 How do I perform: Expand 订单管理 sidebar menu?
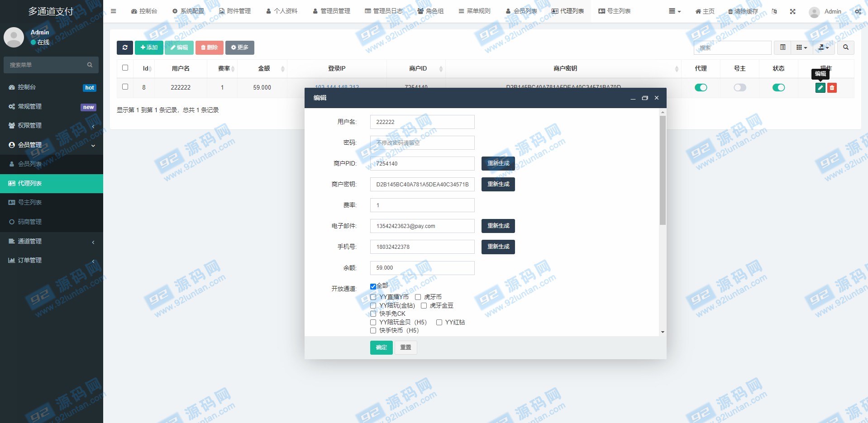click(x=52, y=260)
